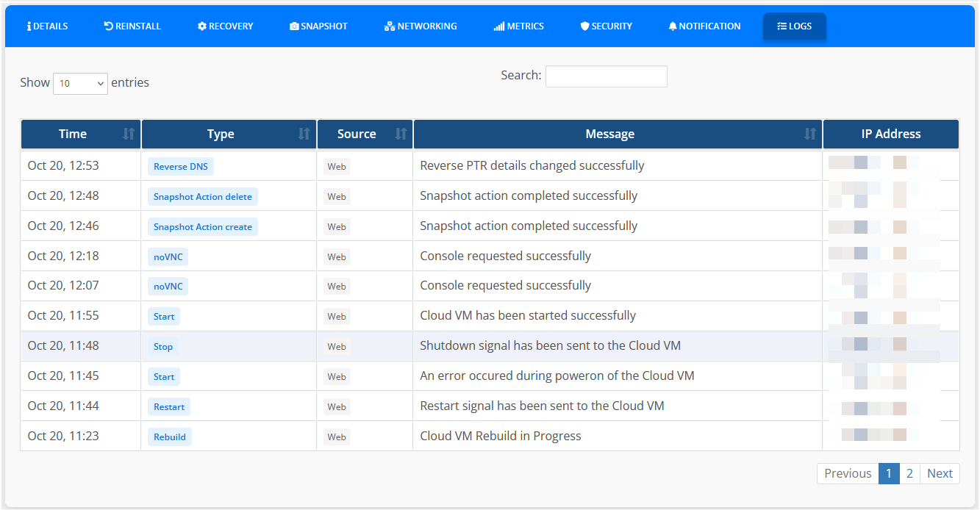Image resolution: width=980 pixels, height=510 pixels.
Task: Open the Show entries dropdown
Action: (x=79, y=83)
